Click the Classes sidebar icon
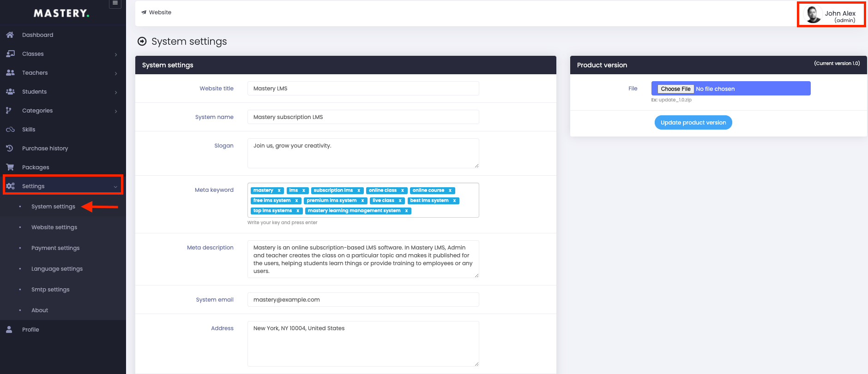The width and height of the screenshot is (868, 374). [10, 53]
